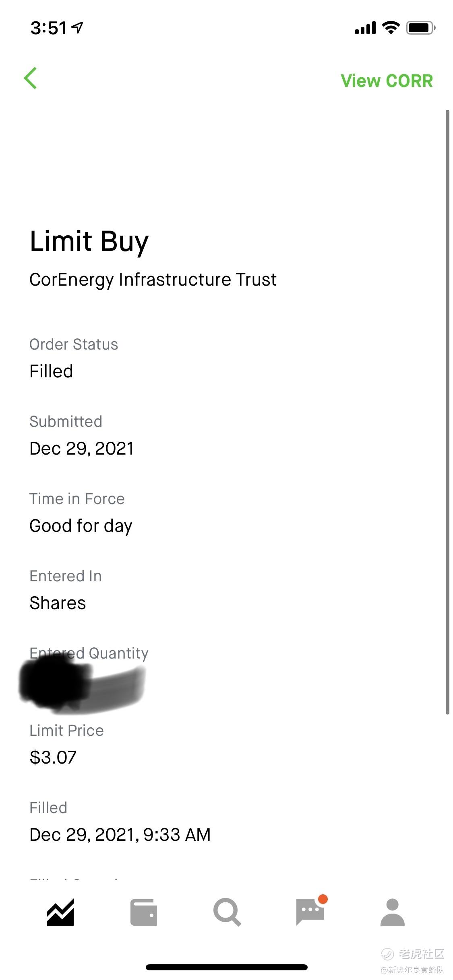The width and height of the screenshot is (453, 980).
Task: Open the search magnifier tab
Action: (x=227, y=912)
